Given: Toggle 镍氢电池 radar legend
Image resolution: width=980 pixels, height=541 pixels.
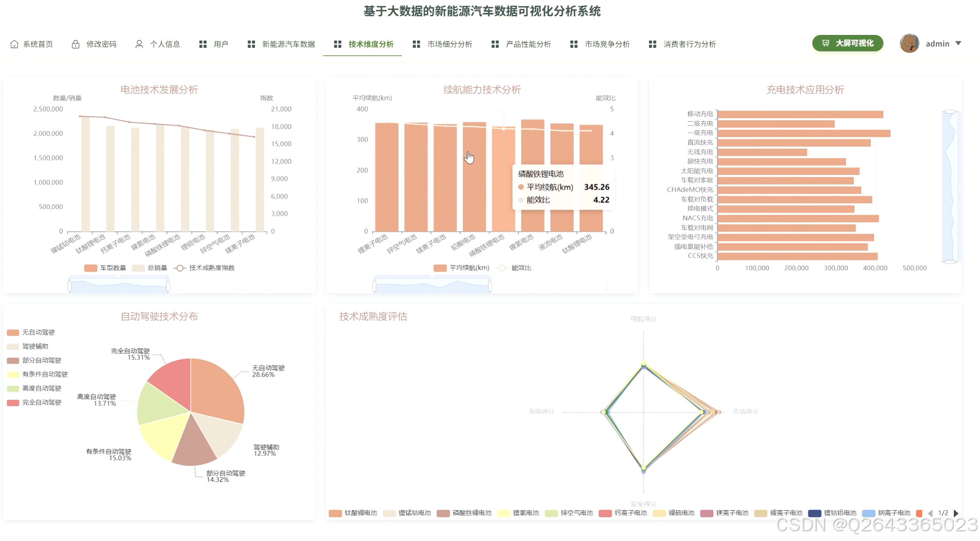Looking at the screenshot, I should (518, 513).
